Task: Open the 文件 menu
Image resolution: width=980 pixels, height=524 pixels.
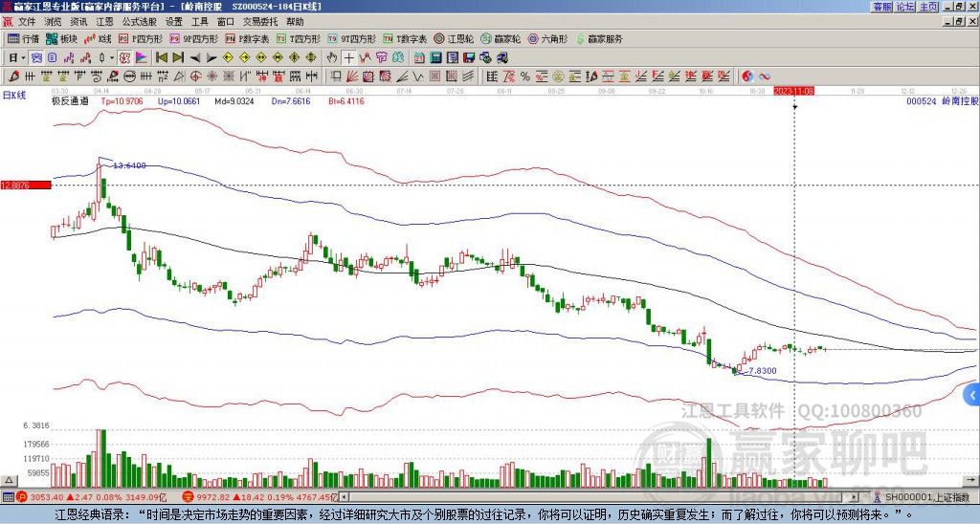Action: [x=26, y=22]
